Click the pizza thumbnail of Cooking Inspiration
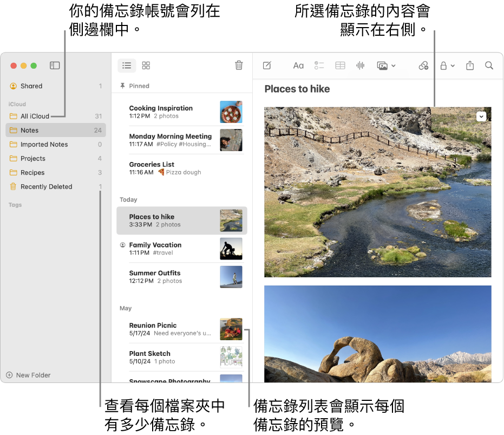Image resolution: width=504 pixels, height=435 pixels. pyautogui.click(x=231, y=112)
